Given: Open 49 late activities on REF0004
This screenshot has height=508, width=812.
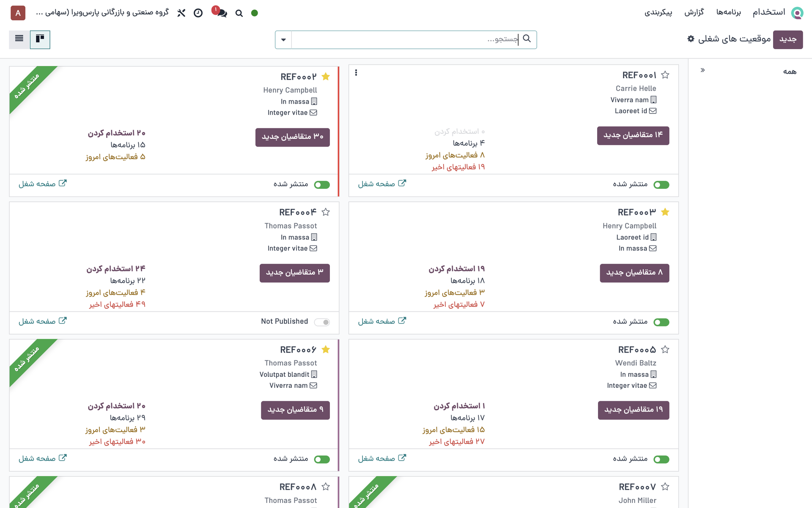Looking at the screenshot, I should [117, 304].
